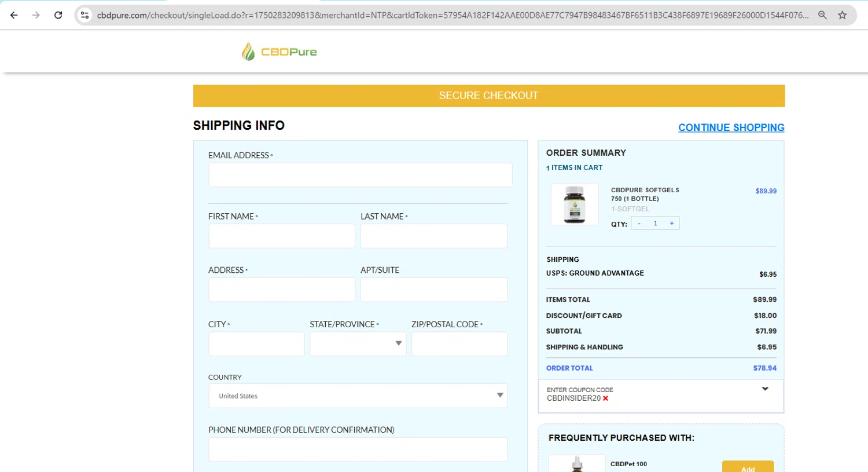Image resolution: width=868 pixels, height=472 pixels.
Task: Click the $89.99 product price
Action: 766,191
